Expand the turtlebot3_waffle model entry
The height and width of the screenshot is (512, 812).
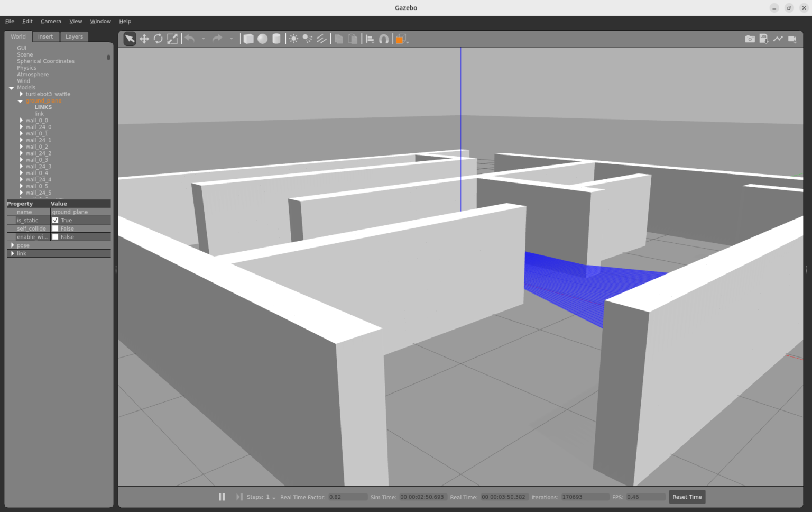21,94
